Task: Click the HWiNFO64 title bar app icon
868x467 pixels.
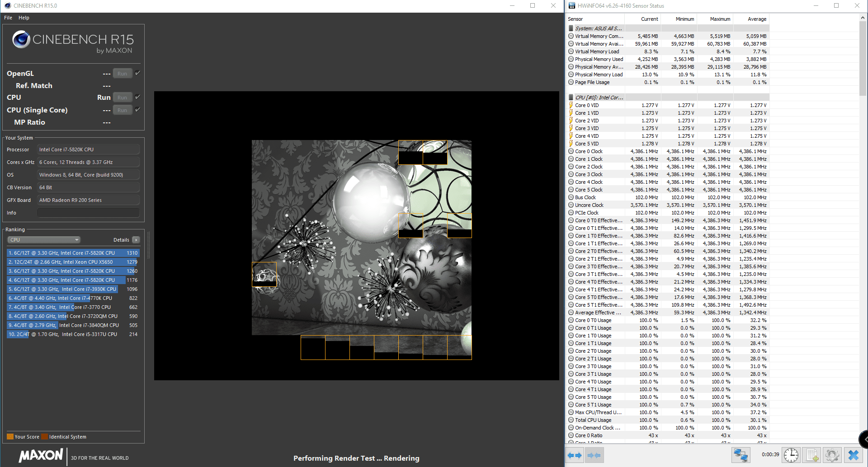Action: 572,6
